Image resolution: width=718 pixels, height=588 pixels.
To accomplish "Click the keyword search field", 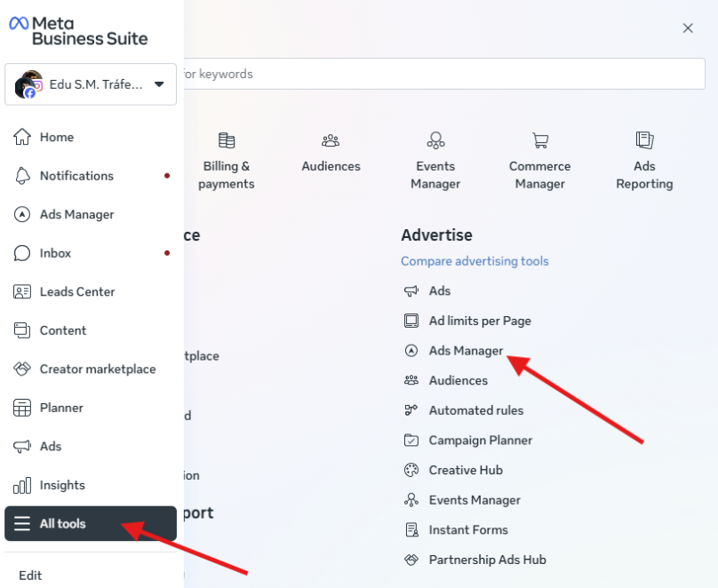I will point(444,74).
